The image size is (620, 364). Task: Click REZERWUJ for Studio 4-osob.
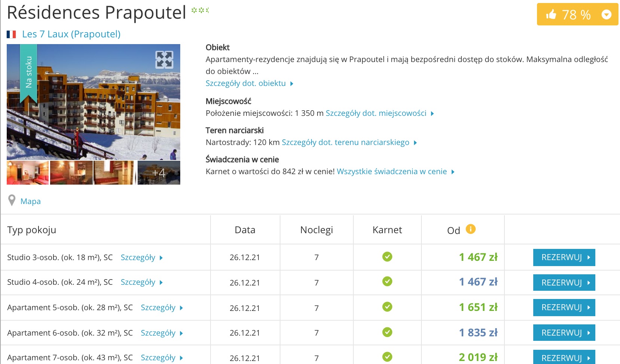click(x=564, y=283)
